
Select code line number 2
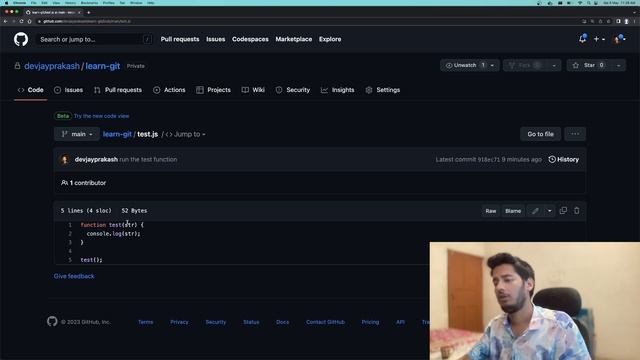pos(70,233)
